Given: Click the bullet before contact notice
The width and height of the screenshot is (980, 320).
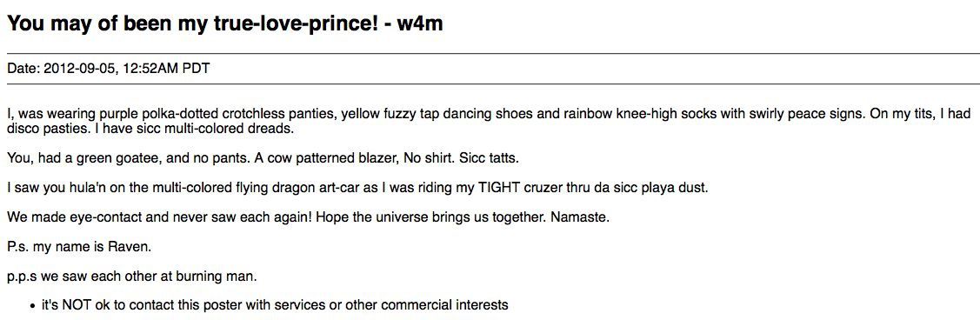Looking at the screenshot, I should 32,306.
